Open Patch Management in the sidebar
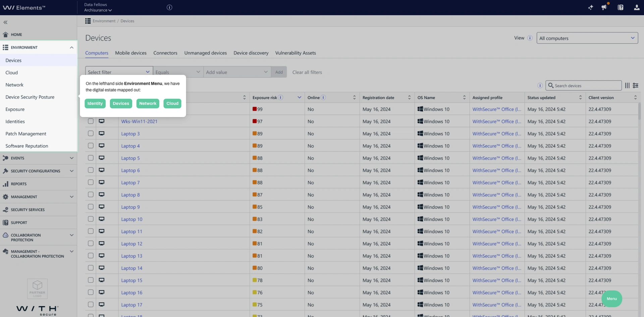 [x=26, y=134]
